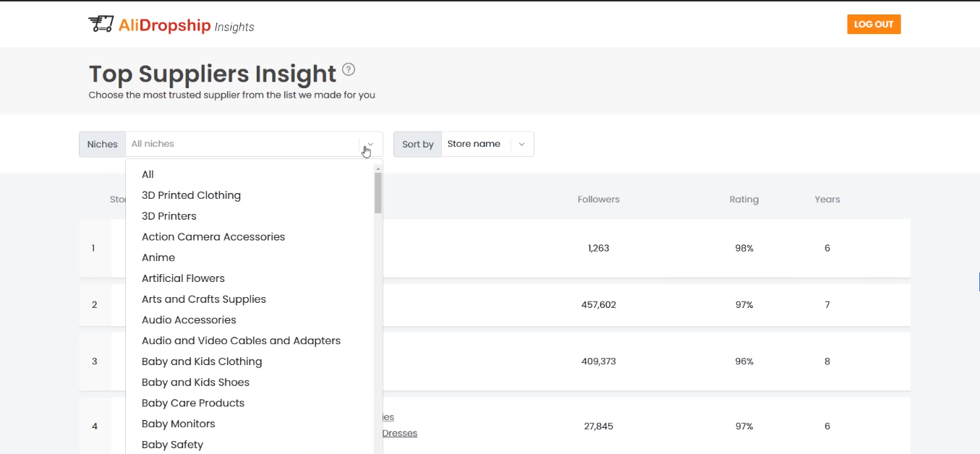Choose Artificial Flowers from list

point(183,278)
